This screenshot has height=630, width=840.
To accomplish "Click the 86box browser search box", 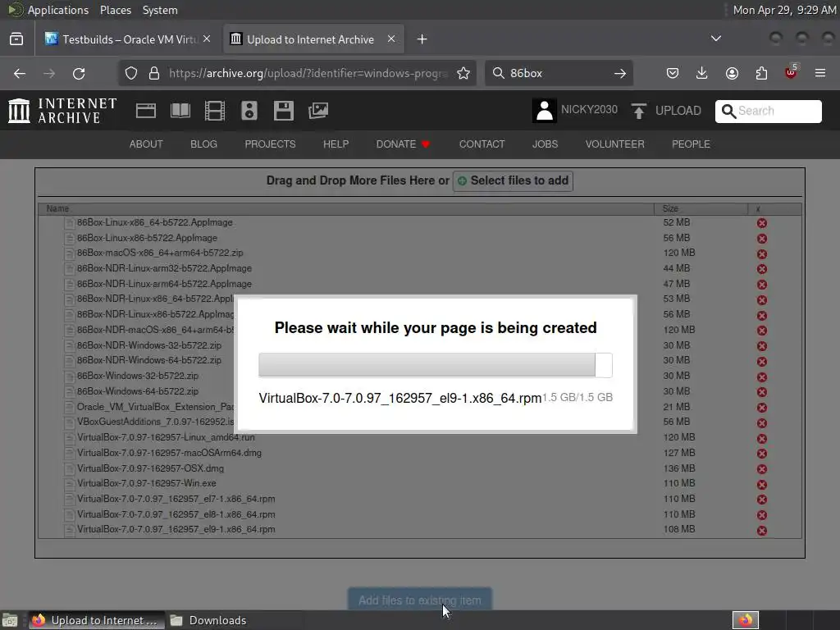I will pyautogui.click(x=559, y=73).
